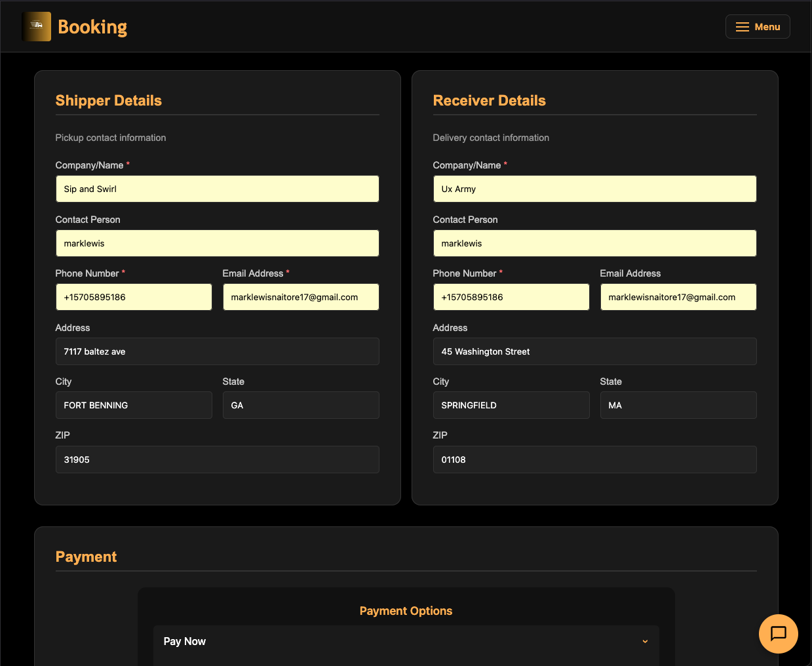
Task: Click the shipper Contact Person field
Action: (x=217, y=243)
